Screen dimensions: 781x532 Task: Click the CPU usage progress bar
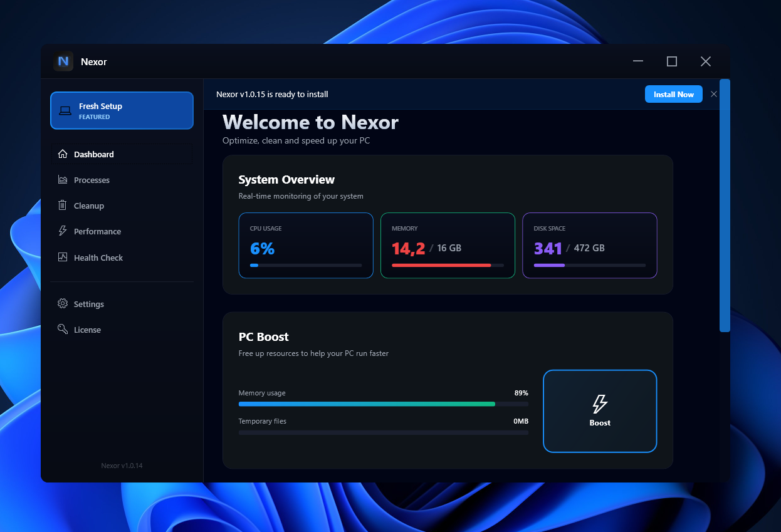[306, 266]
